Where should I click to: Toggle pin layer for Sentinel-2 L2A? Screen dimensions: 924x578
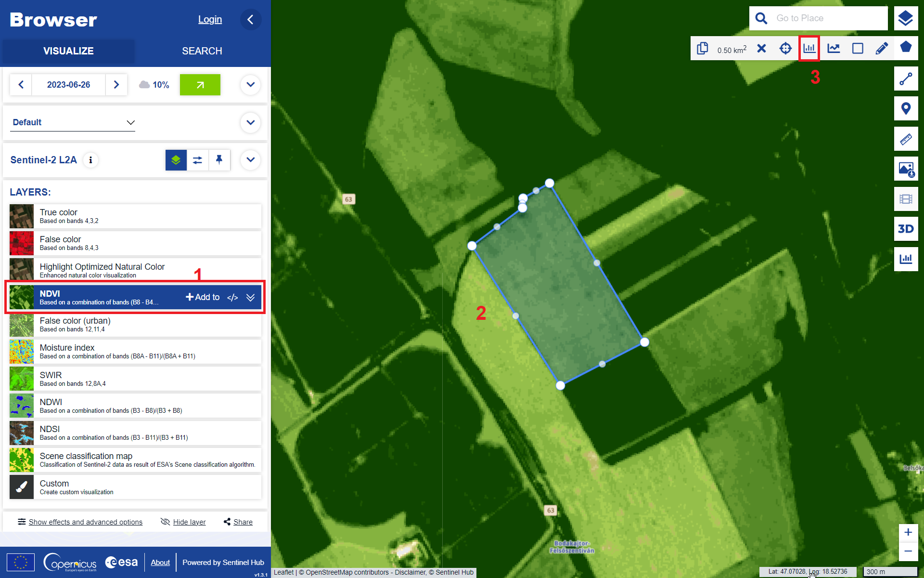(219, 160)
